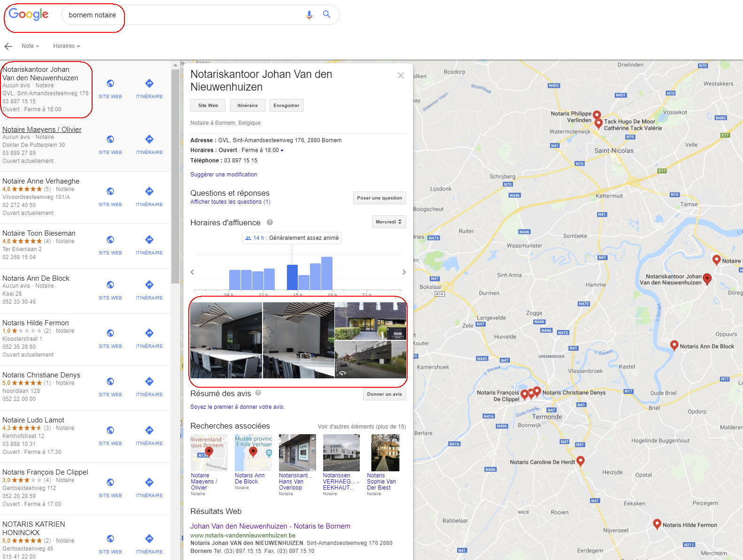Screen dimensions: 743x560
Task: Click the Site Web button in details panel
Action: (208, 105)
